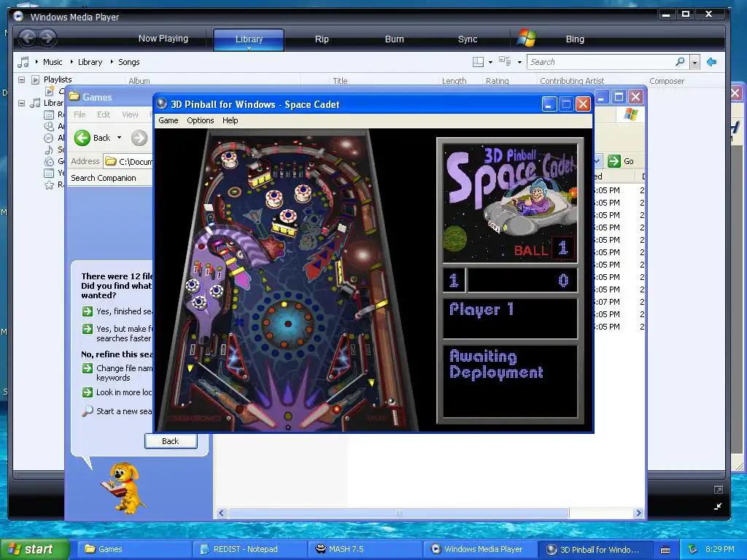Open the View menu in Games window
Image resolution: width=747 pixels, height=560 pixels.
[x=130, y=114]
